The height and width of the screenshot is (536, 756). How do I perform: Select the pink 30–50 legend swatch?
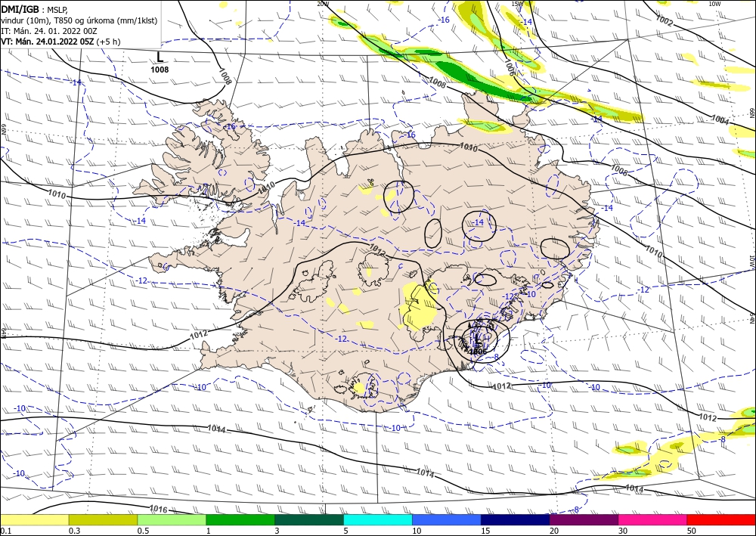(x=653, y=520)
